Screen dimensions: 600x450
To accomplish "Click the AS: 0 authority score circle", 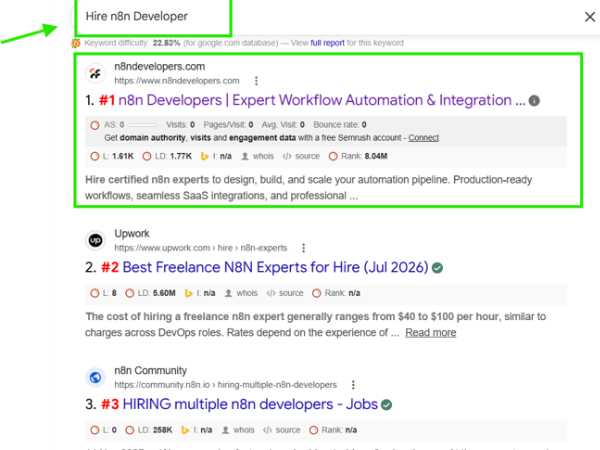I will (x=95, y=125).
